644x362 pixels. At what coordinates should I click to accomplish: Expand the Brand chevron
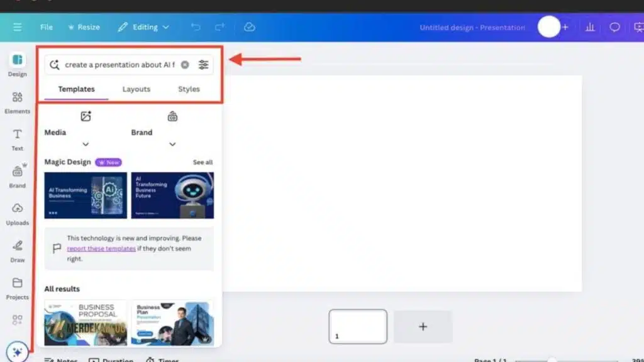tap(172, 145)
